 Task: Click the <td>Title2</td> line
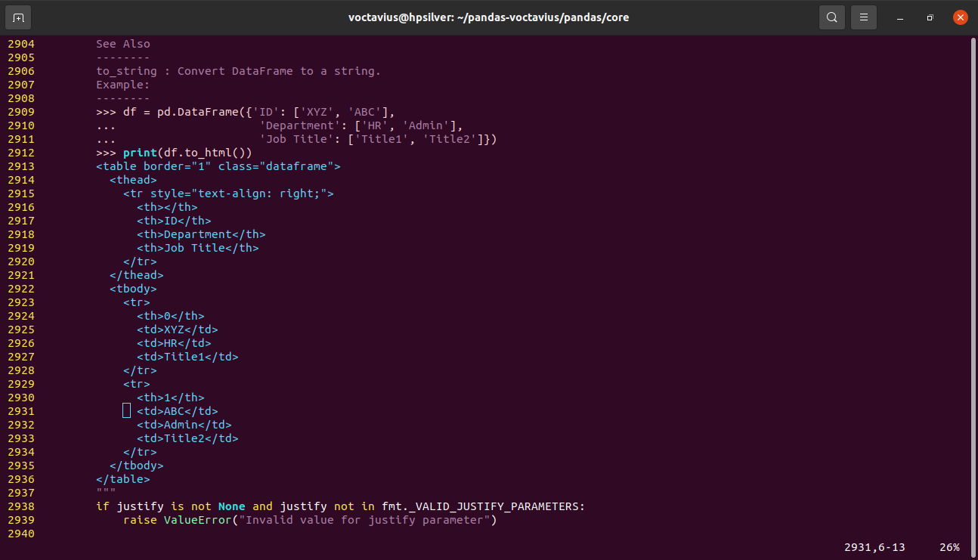point(187,438)
